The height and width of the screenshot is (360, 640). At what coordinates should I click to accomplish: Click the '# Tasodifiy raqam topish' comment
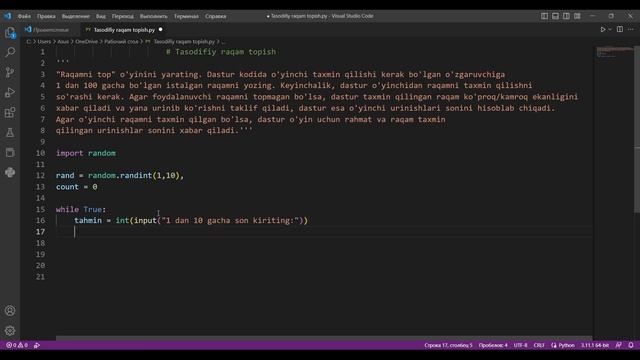point(221,52)
